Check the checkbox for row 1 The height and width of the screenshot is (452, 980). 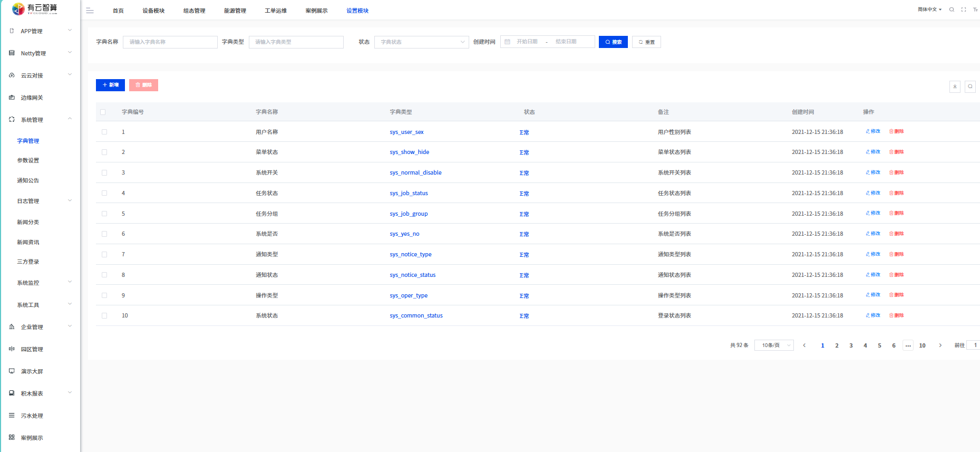click(104, 132)
